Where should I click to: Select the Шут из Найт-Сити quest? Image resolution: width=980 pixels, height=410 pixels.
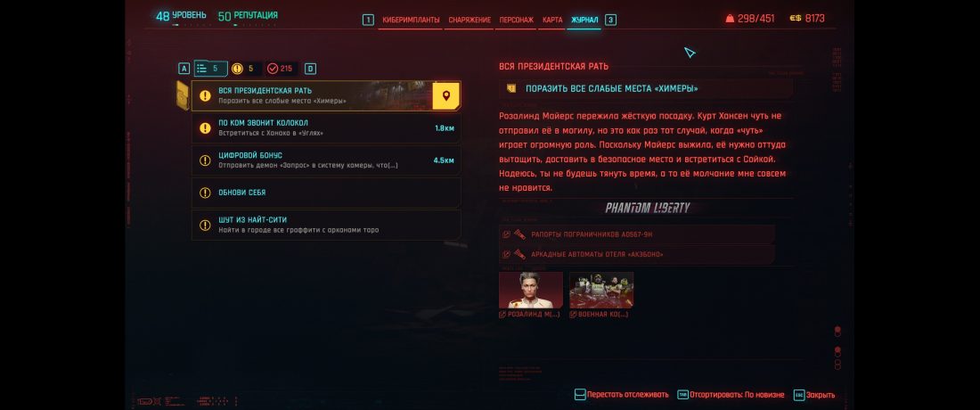point(326,225)
